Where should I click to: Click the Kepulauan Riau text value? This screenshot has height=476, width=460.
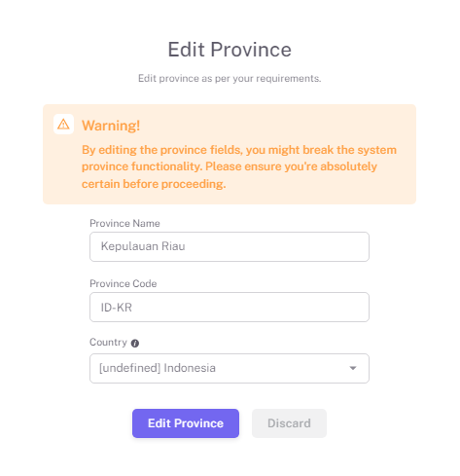point(143,246)
